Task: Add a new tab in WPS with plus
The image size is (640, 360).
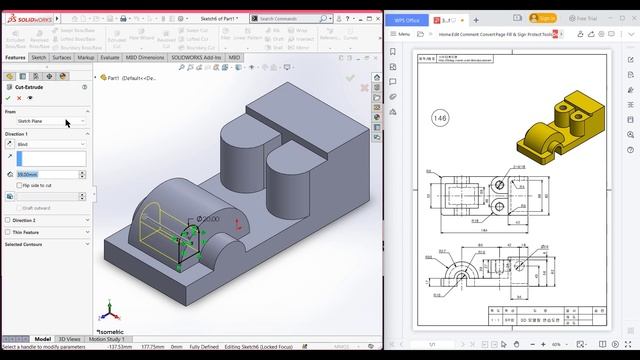Action: point(476,20)
